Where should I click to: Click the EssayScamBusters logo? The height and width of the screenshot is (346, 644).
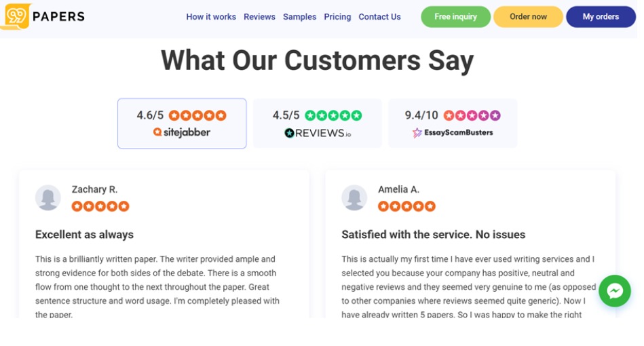click(453, 132)
